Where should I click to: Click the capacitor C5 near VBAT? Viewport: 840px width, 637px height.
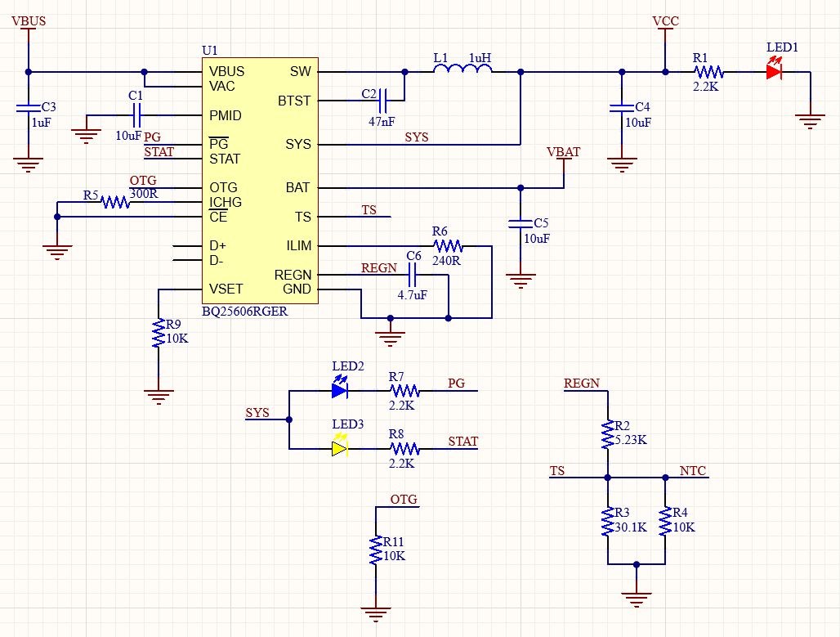tap(520, 225)
